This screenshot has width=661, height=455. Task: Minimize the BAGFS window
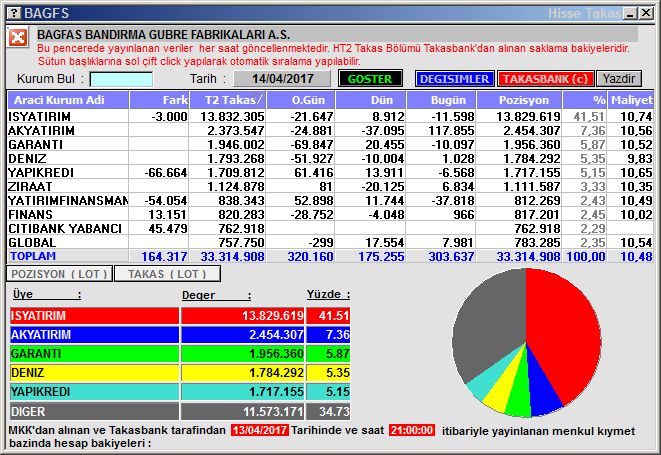pos(631,13)
